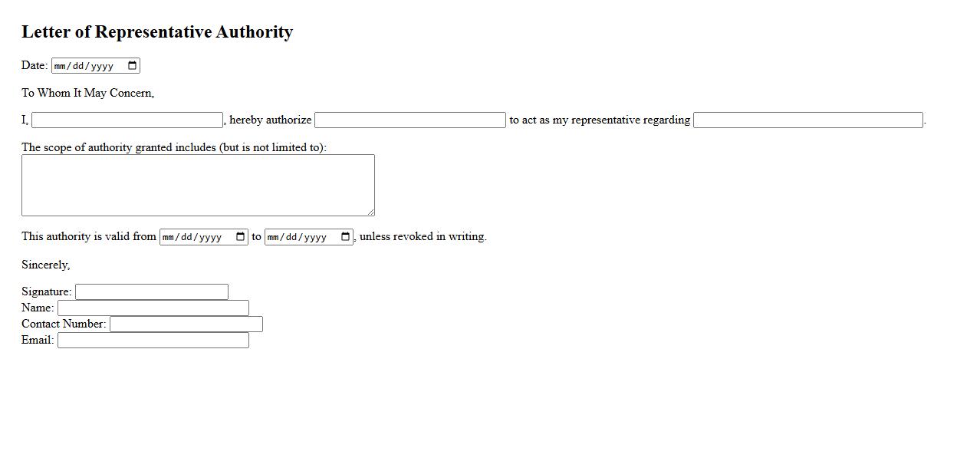Viewport: 980px width, 461px height.
Task: Open calendar picker for the top Date field
Action: 132,66
